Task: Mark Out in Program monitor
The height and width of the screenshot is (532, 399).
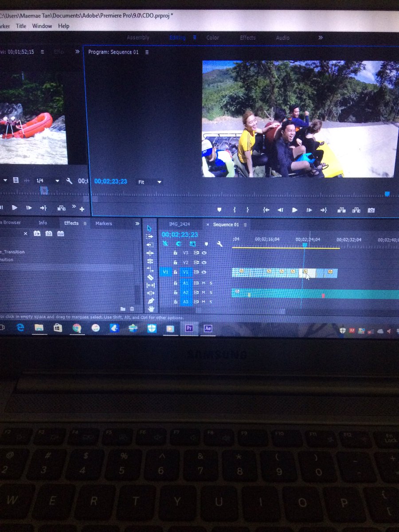Action: click(x=247, y=210)
